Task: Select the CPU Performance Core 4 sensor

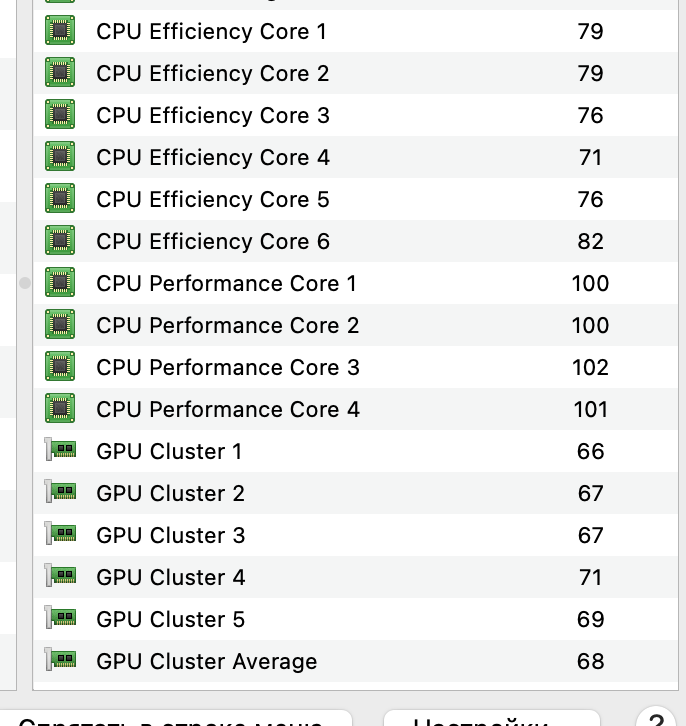Action: tap(355, 409)
